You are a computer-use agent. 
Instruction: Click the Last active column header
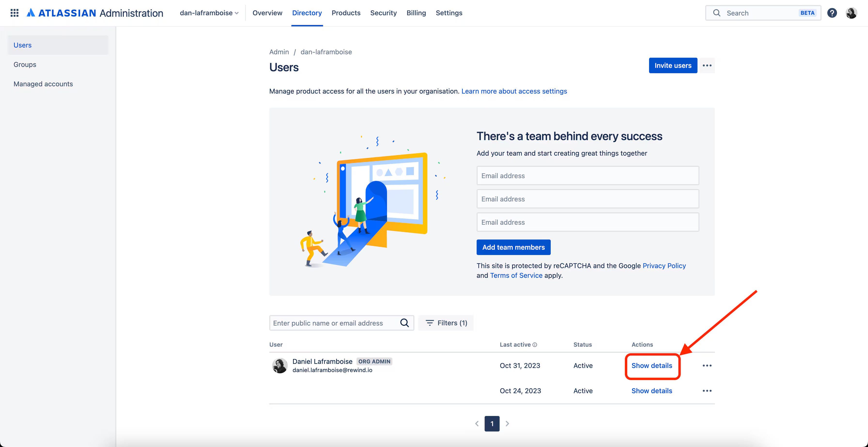515,344
